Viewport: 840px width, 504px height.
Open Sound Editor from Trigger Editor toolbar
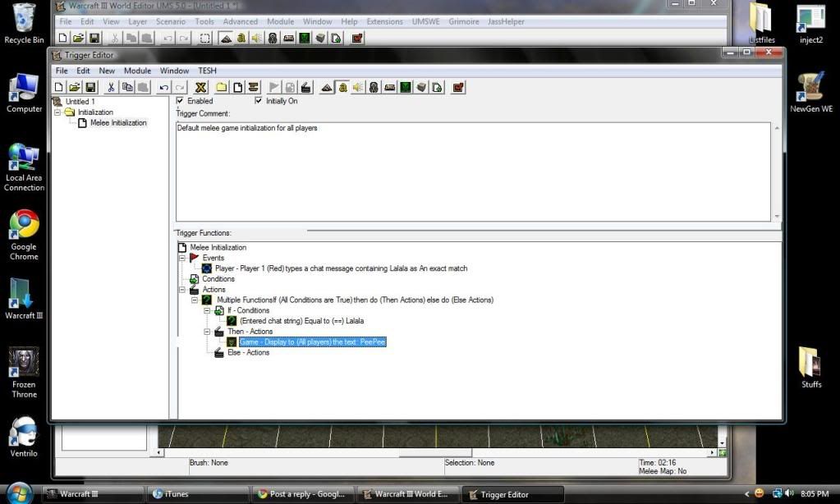coord(358,87)
